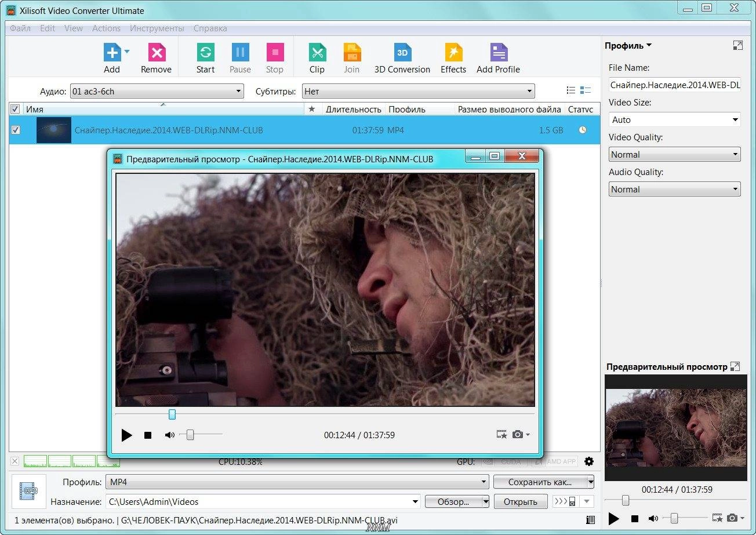
Task: Sort by the Длительность column header
Action: click(x=353, y=109)
